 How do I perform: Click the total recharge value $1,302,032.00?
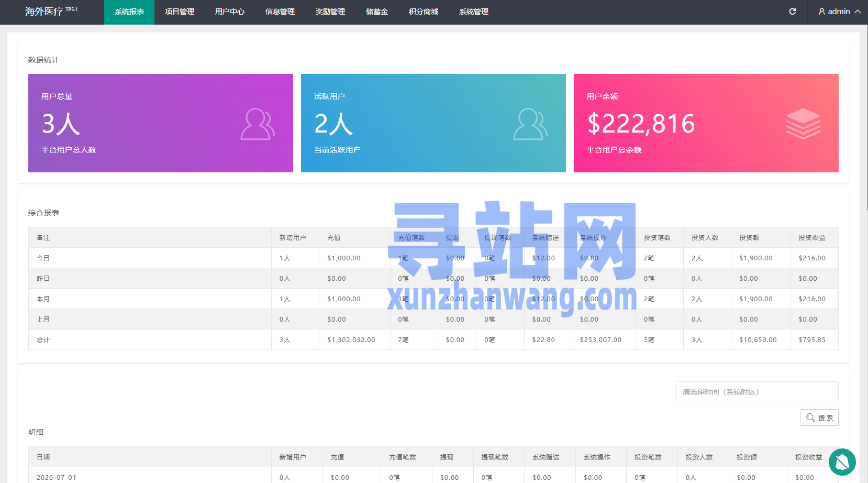coord(351,339)
